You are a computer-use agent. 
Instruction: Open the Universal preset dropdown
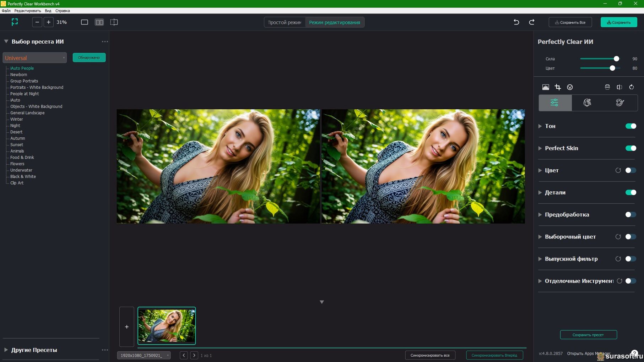tap(34, 58)
